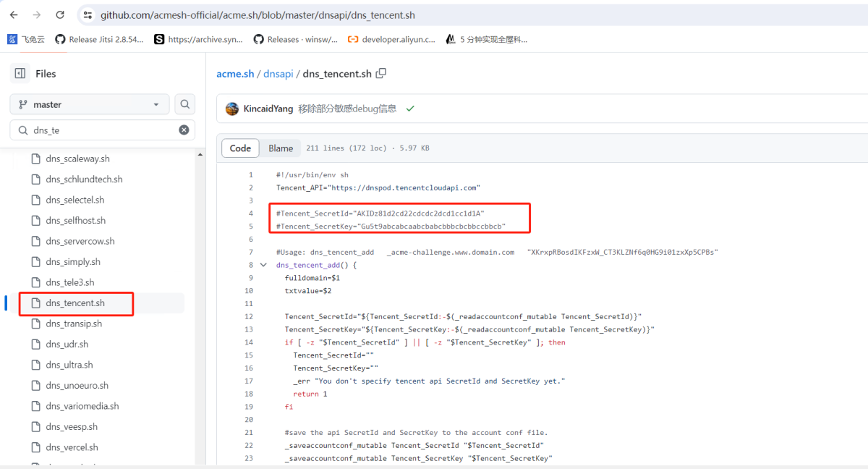This screenshot has height=469, width=868.
Task: Click search magnifier button beside branch
Action: [185, 104]
